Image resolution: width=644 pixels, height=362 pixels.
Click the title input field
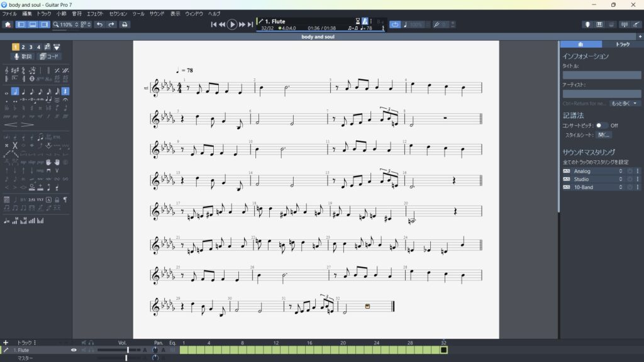click(x=601, y=75)
